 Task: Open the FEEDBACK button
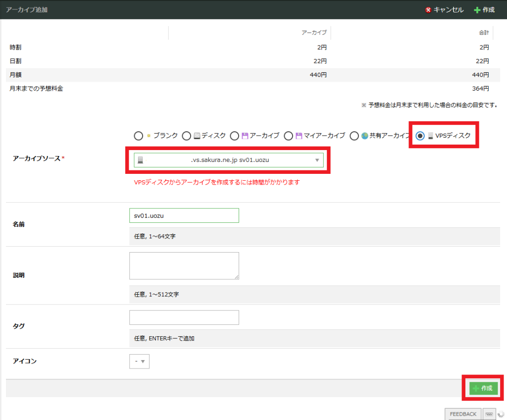pyautogui.click(x=463, y=414)
